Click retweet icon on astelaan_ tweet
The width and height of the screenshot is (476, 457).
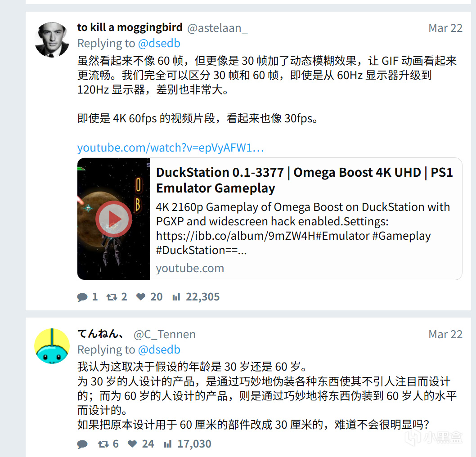(112, 297)
